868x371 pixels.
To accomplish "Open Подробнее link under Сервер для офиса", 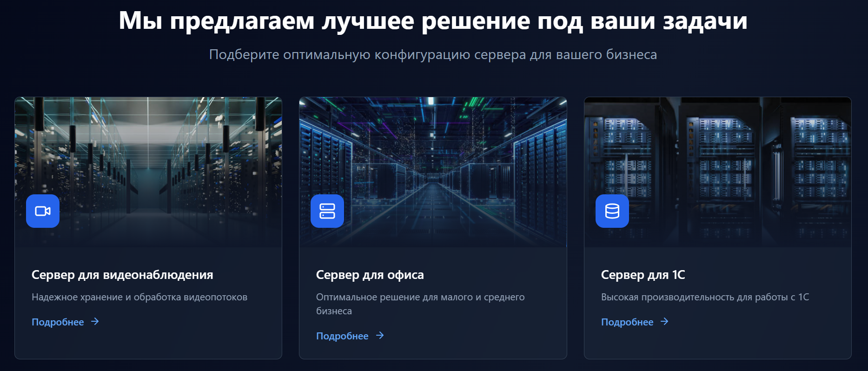I will [350, 336].
